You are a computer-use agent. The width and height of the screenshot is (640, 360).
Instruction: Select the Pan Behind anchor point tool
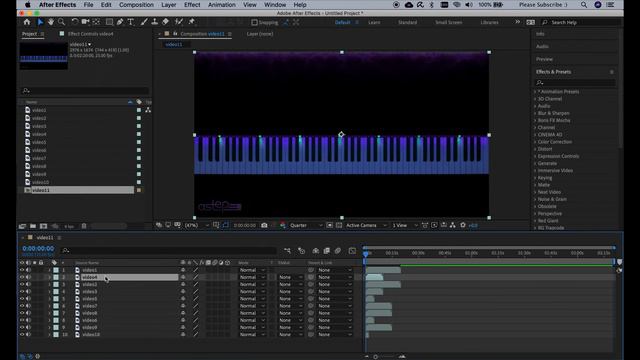[x=96, y=22]
